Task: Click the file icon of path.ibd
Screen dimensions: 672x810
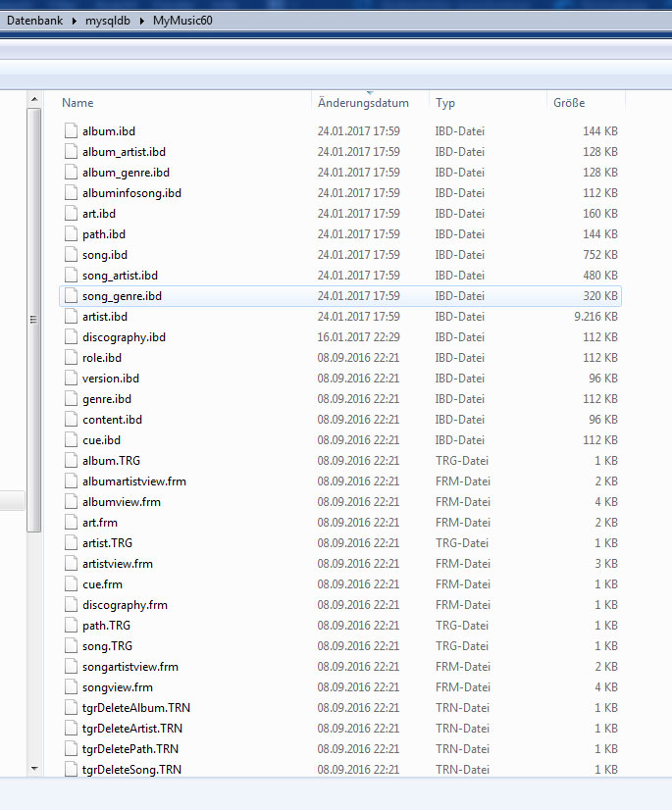Action: click(x=71, y=234)
